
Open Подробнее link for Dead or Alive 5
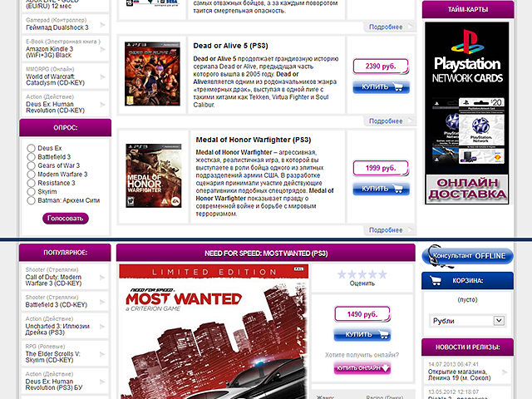[386, 121]
